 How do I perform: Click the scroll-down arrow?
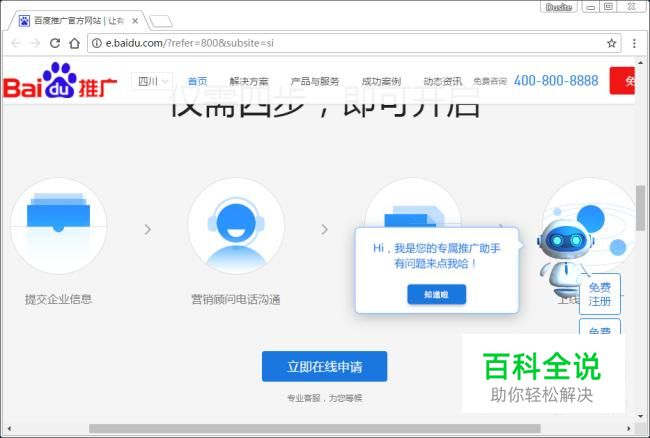(x=640, y=416)
